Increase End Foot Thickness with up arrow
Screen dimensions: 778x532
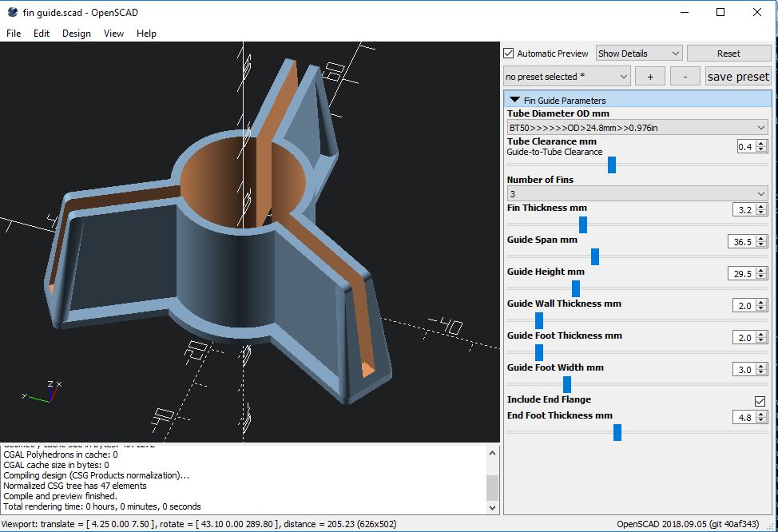point(762,415)
